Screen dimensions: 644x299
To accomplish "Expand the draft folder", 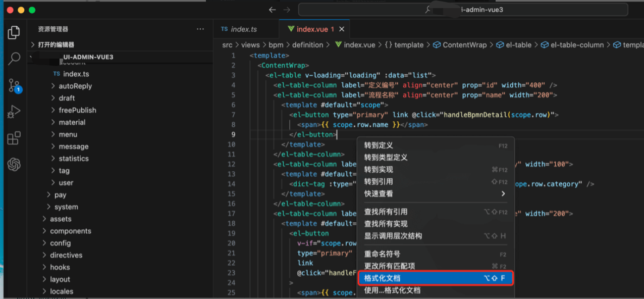I will pos(67,98).
